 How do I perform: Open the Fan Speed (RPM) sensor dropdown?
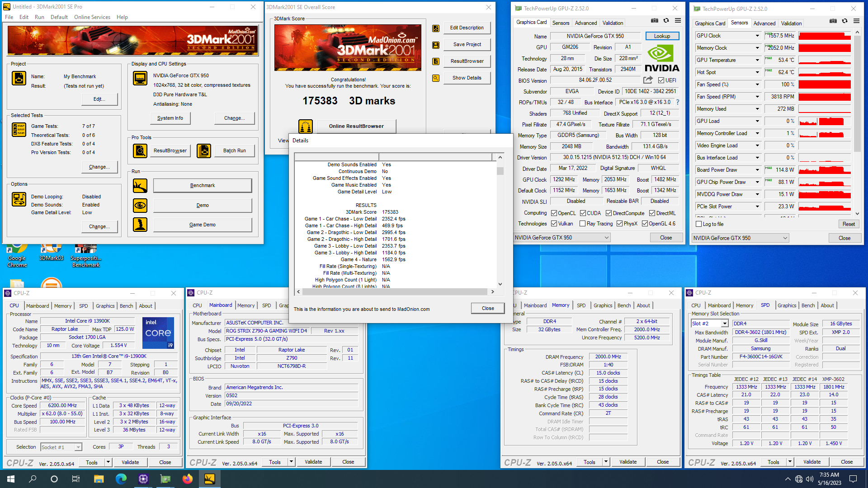pos(757,97)
